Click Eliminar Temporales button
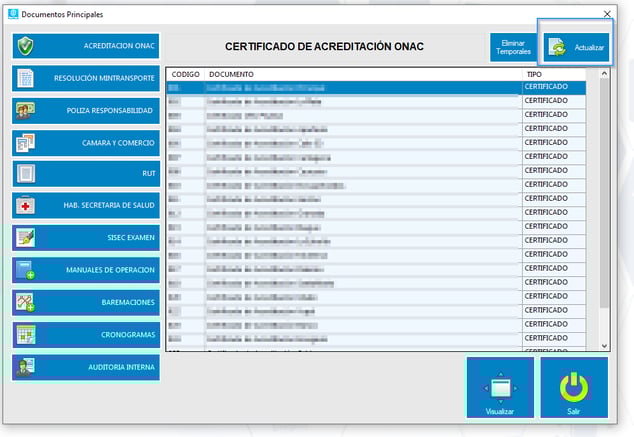Screen dimensions: 634x437 pyautogui.click(x=513, y=47)
